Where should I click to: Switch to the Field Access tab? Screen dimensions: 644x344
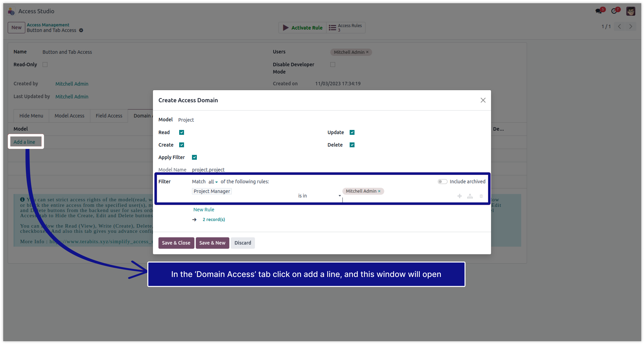coord(109,116)
